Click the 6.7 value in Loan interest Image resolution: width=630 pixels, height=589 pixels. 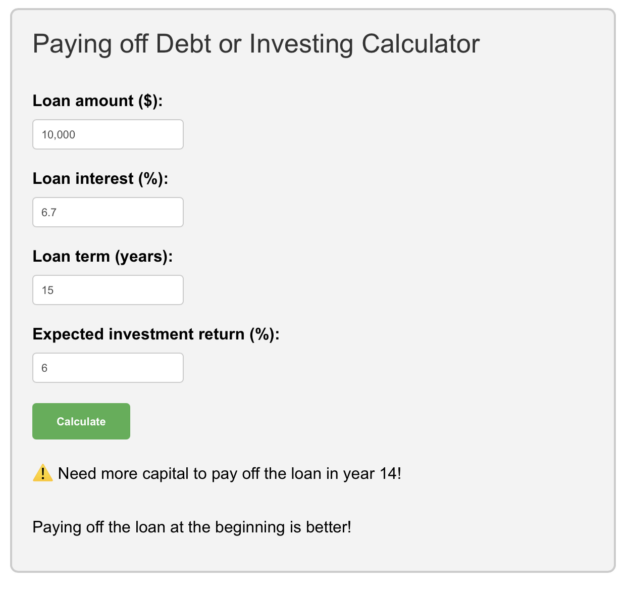tap(49, 212)
